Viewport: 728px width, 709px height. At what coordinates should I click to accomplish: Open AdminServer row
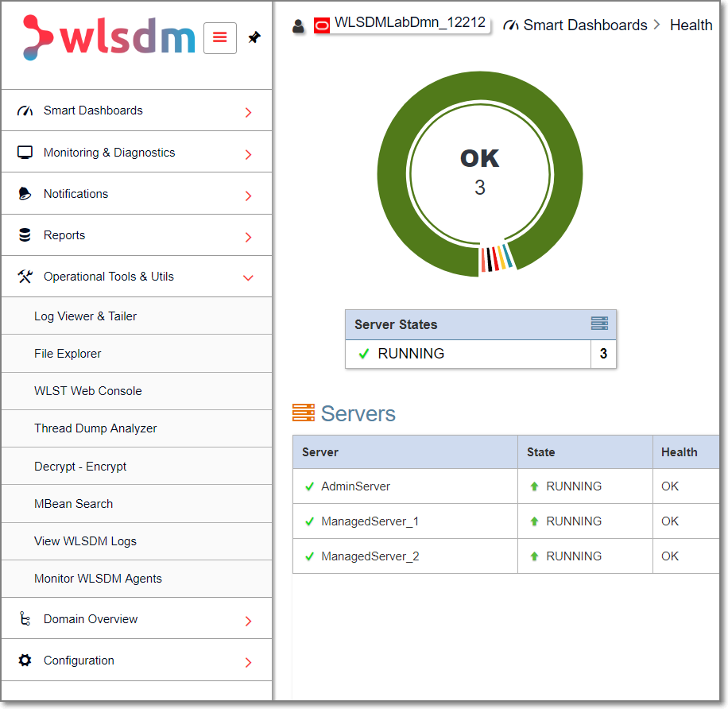[x=506, y=486]
